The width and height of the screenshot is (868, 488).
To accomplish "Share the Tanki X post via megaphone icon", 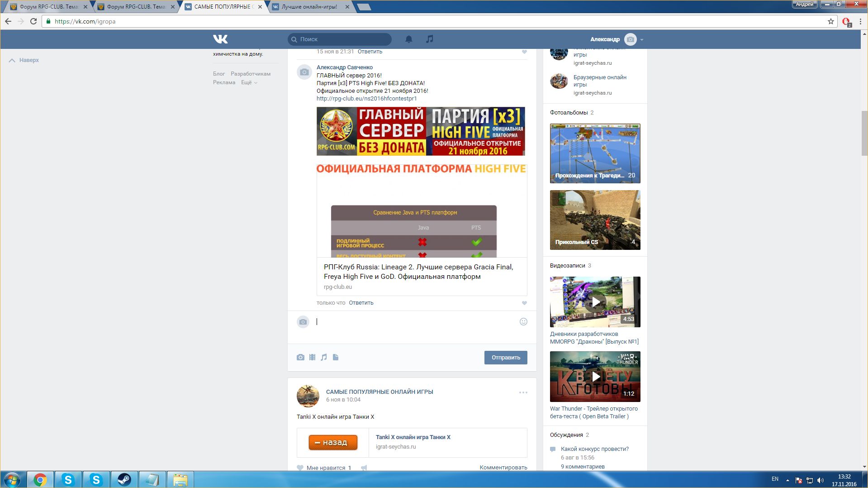I will (x=364, y=468).
